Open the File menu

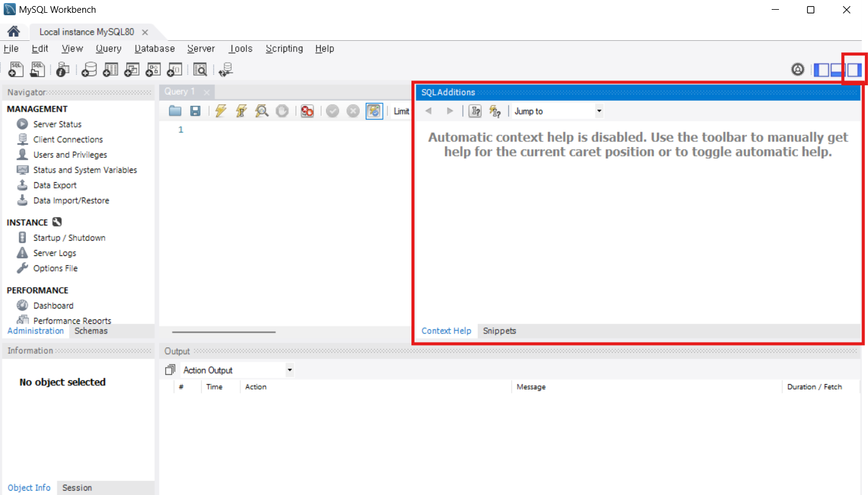(x=11, y=49)
